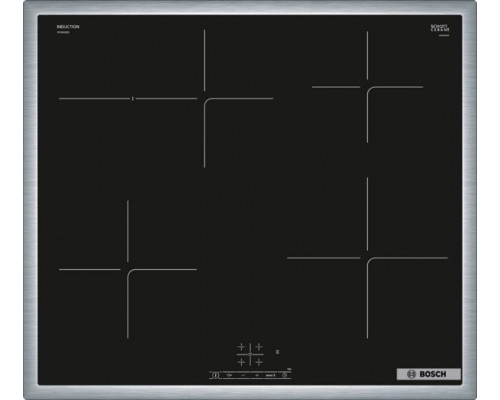
Task: Tap the small display indicator beside zone selector
Action: click(x=277, y=352)
